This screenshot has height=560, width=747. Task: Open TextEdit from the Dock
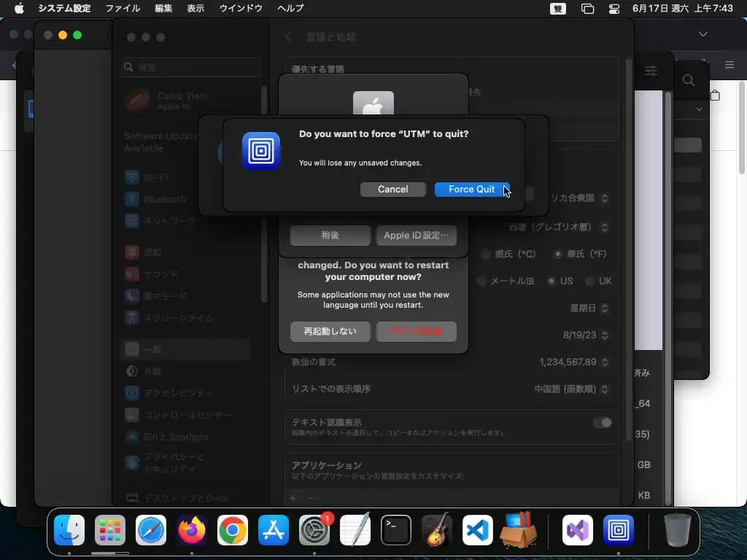[355, 530]
